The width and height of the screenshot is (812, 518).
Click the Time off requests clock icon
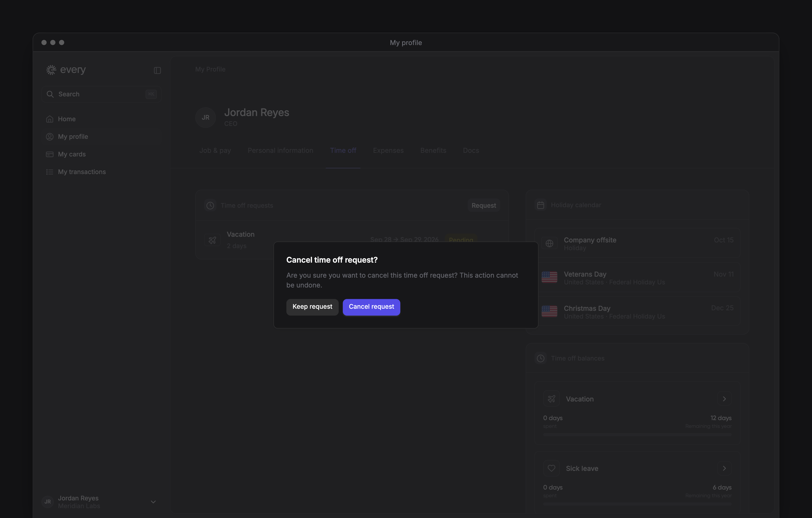point(210,205)
